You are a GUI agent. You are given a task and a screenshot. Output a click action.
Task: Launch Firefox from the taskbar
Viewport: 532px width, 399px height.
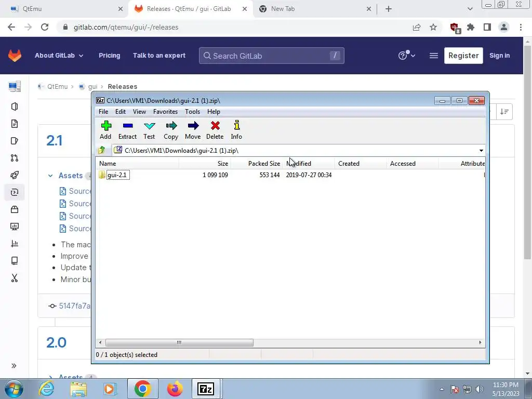(x=175, y=389)
